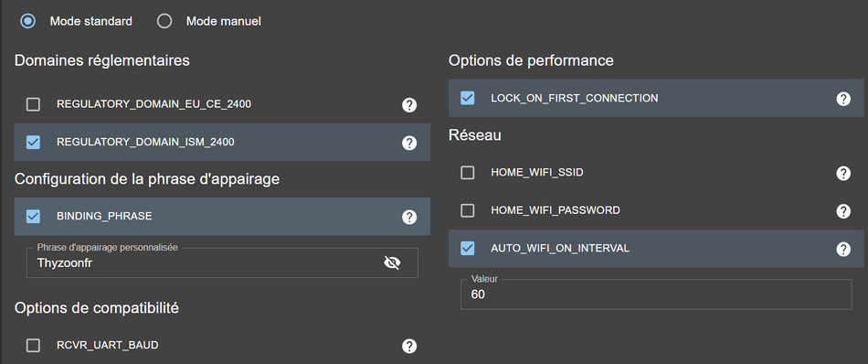The width and height of the screenshot is (868, 364).
Task: Open help icon for LOCK_ON_FIRST_CONNECTION
Action: click(843, 99)
